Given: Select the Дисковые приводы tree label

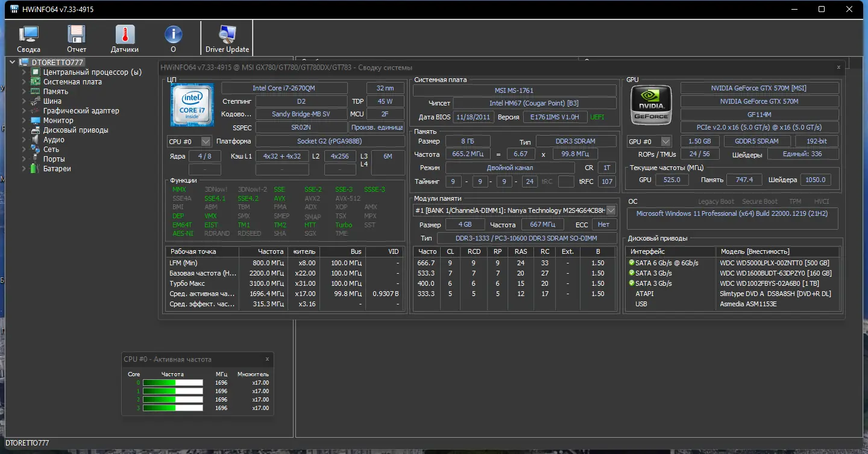Looking at the screenshot, I should pyautogui.click(x=76, y=130).
